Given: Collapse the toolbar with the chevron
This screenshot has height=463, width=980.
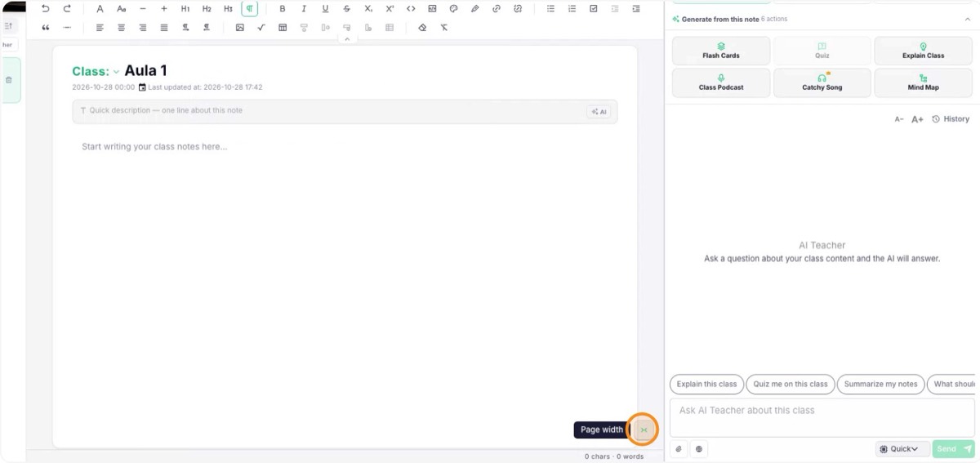Looking at the screenshot, I should 347,39.
